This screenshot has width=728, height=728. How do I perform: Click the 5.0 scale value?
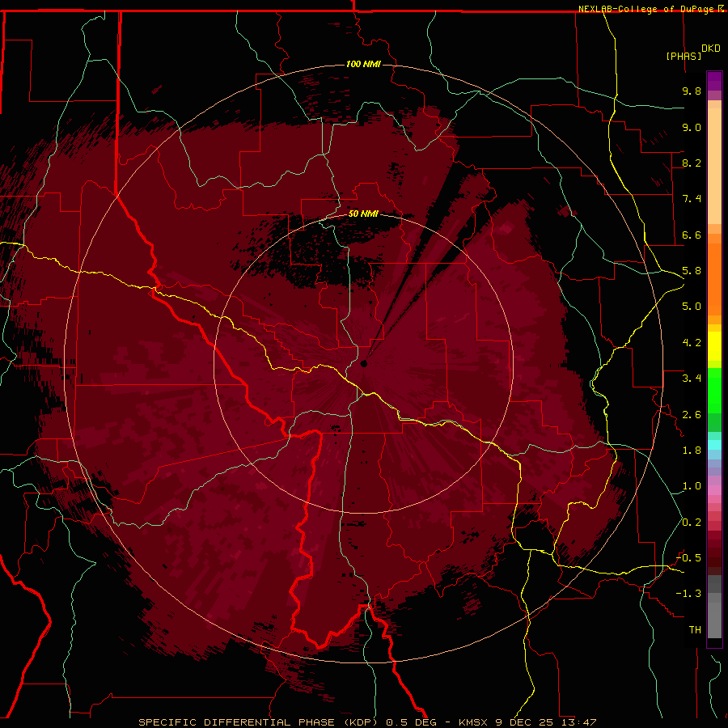pyautogui.click(x=692, y=307)
